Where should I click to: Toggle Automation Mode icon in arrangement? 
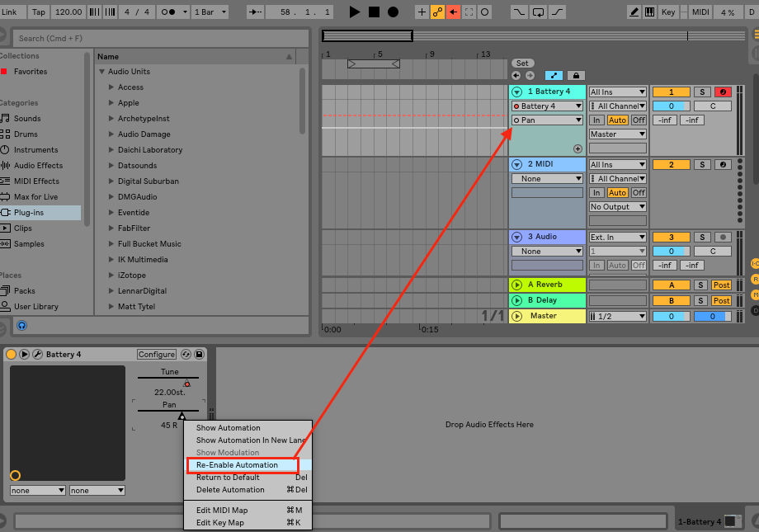(x=554, y=76)
